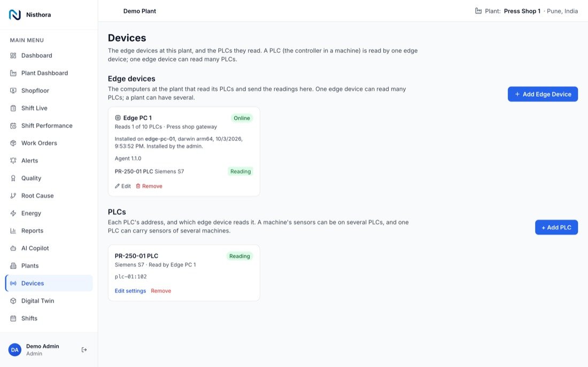This screenshot has height=367, width=588.
Task: Click 'Reads 1 of 10 PLCs' text
Action: [138, 127]
